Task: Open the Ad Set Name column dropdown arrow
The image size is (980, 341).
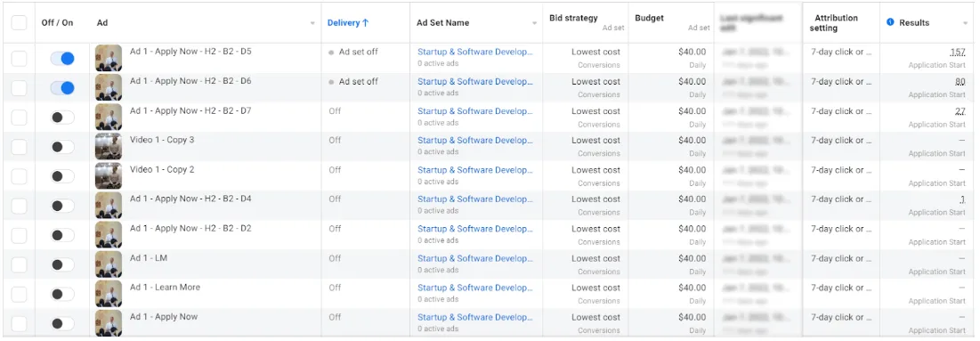Action: pyautogui.click(x=534, y=23)
